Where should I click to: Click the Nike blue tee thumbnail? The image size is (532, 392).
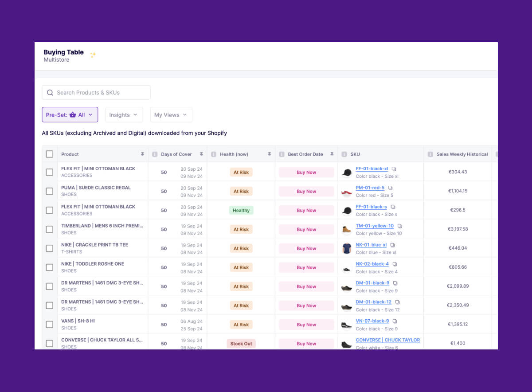click(x=347, y=248)
